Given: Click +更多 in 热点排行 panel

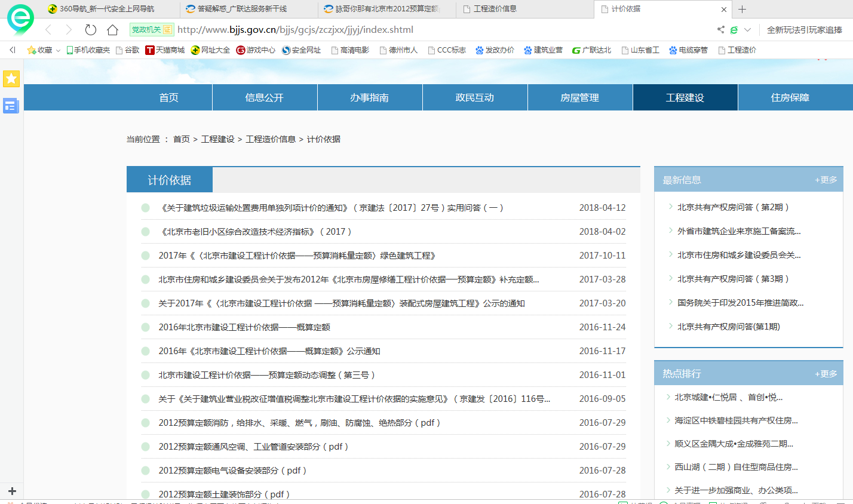Looking at the screenshot, I should click(826, 374).
